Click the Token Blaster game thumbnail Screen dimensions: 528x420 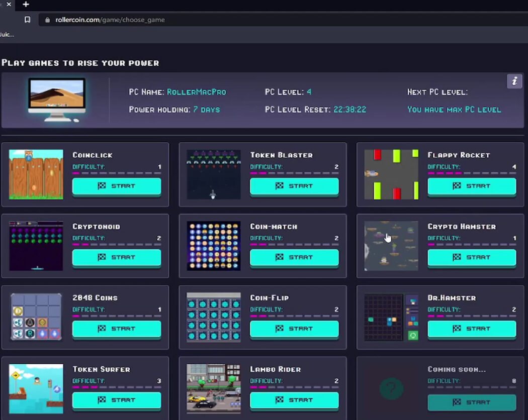tap(214, 174)
